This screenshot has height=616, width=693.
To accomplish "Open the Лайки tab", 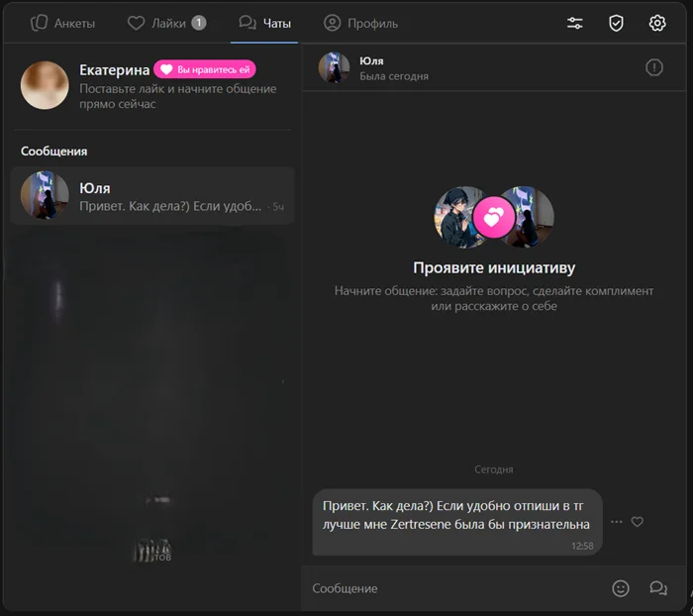I will click(166, 23).
